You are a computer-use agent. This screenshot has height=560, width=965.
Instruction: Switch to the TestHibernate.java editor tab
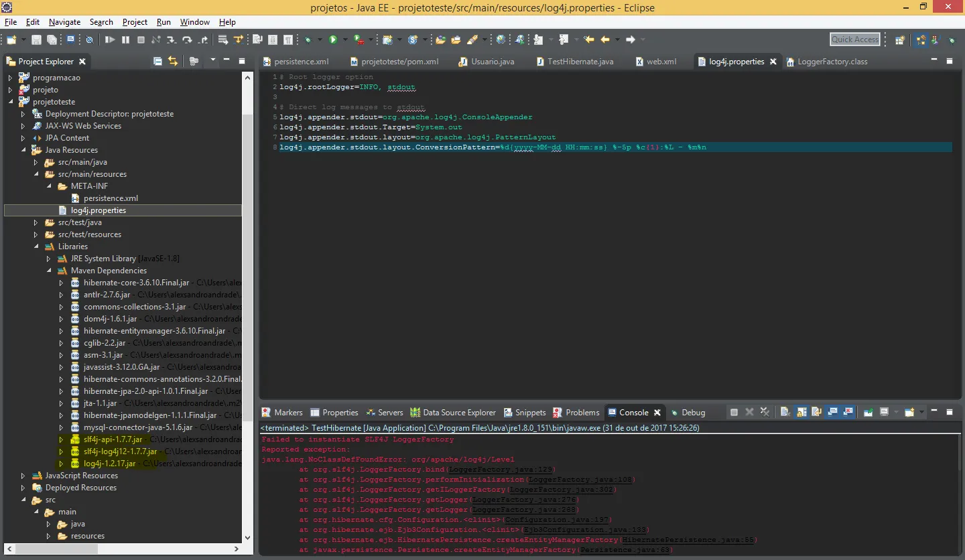(x=580, y=62)
